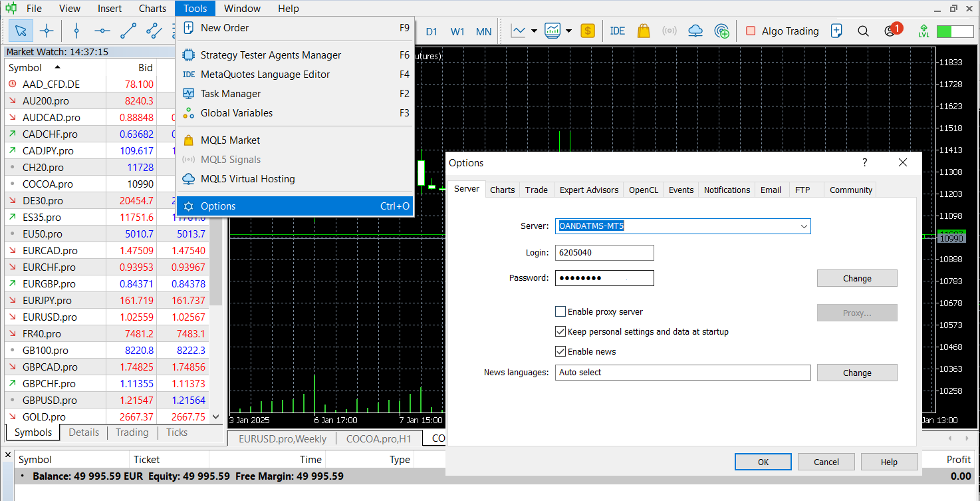
Task: Open the chart type dropdown arrow
Action: point(533,31)
